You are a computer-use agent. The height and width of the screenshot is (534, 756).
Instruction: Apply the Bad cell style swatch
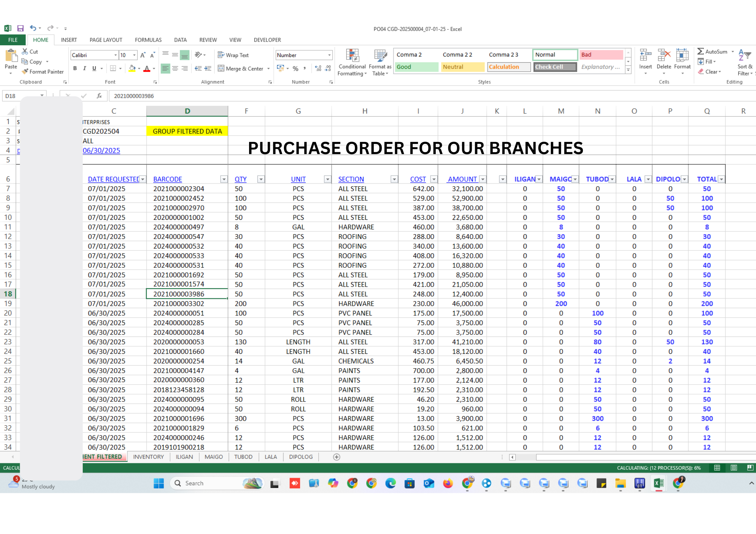(x=601, y=55)
